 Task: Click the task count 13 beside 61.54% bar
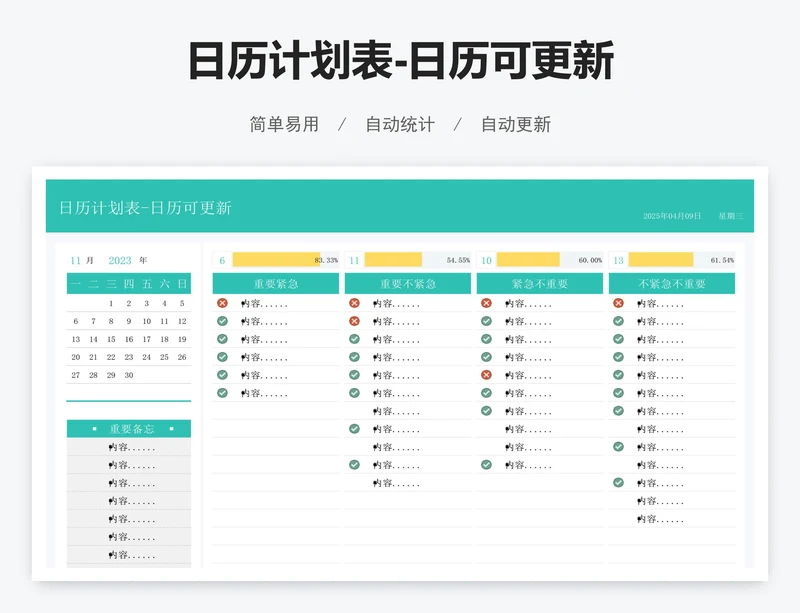618,260
